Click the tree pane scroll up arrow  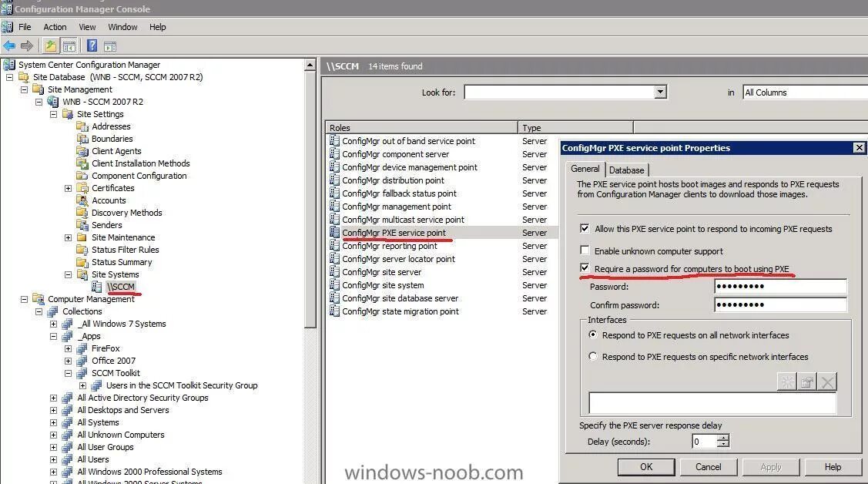(310, 66)
